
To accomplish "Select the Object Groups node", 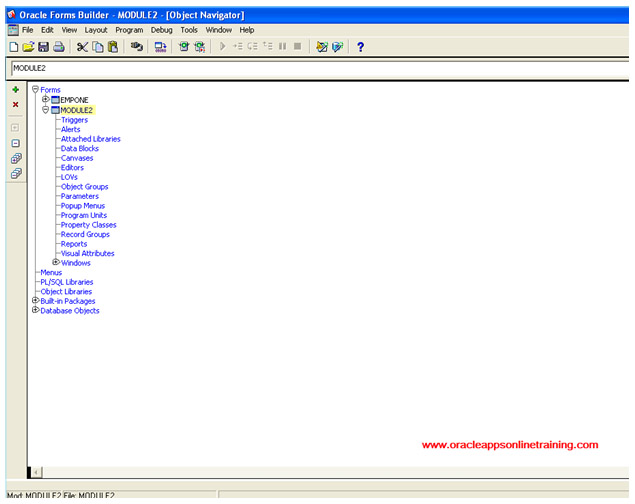I will 85,187.
